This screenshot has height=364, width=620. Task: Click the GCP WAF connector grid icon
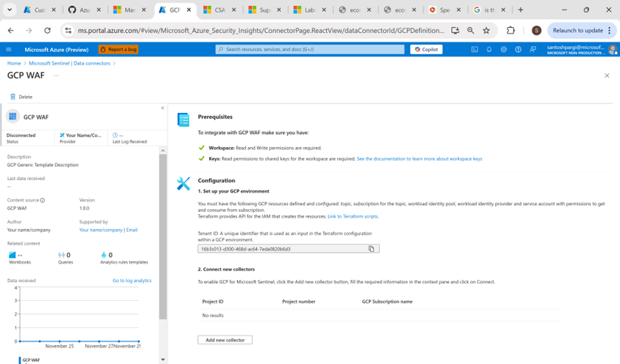pos(13,117)
